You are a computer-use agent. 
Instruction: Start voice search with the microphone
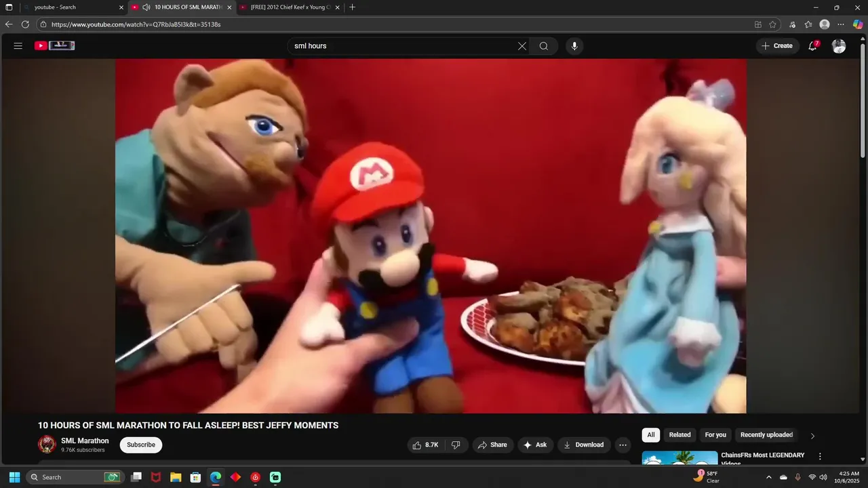tap(574, 46)
